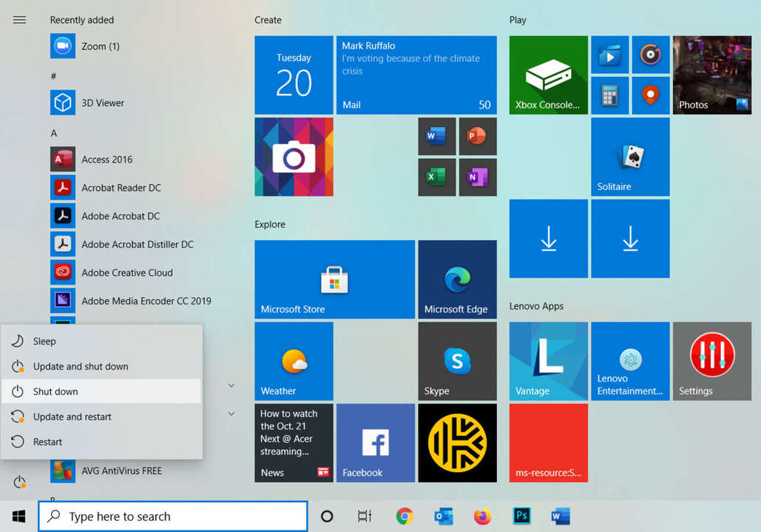Choose Sleep from the power menu
Viewport: 761px width, 532px height.
coord(101,341)
